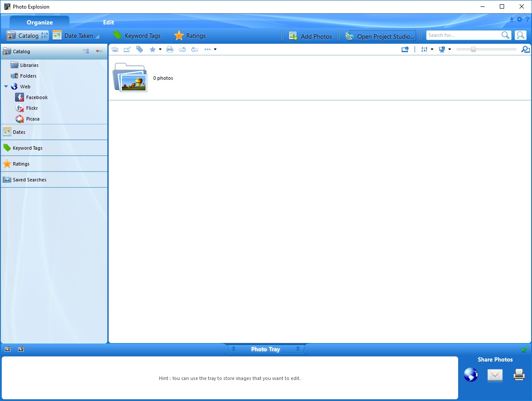This screenshot has width=532, height=401.
Task: Open the Date Taken dropdown arrow
Action: click(x=97, y=36)
